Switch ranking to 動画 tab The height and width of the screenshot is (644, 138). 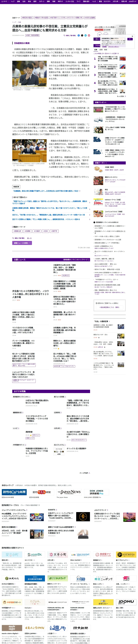pos(105,50)
